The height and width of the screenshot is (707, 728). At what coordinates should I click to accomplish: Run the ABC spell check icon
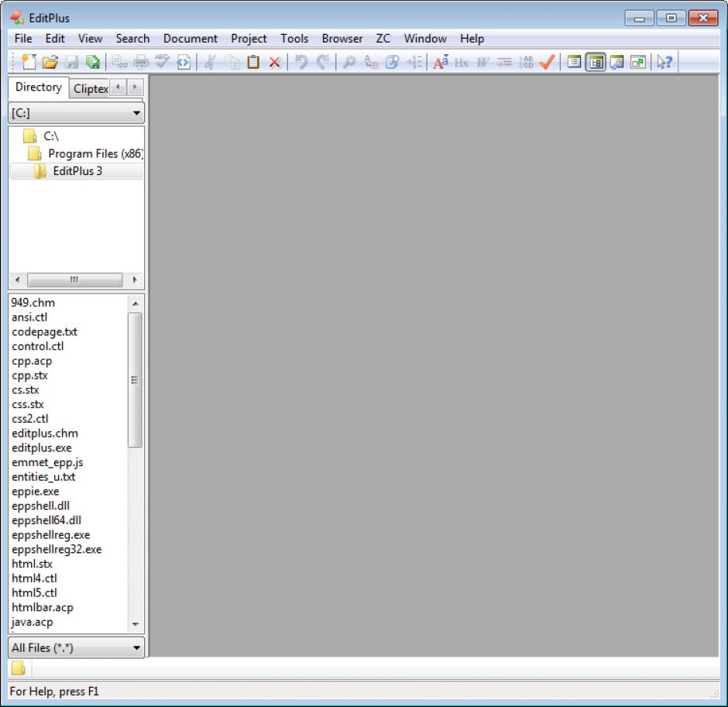click(x=162, y=62)
